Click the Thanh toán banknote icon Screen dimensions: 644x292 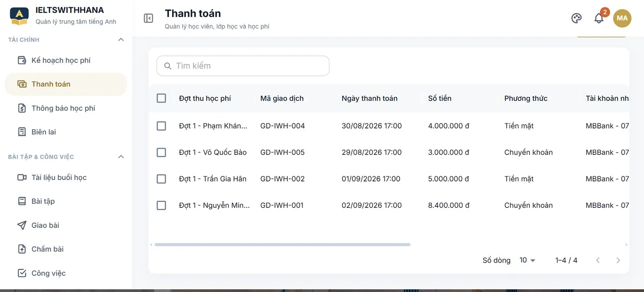point(22,84)
